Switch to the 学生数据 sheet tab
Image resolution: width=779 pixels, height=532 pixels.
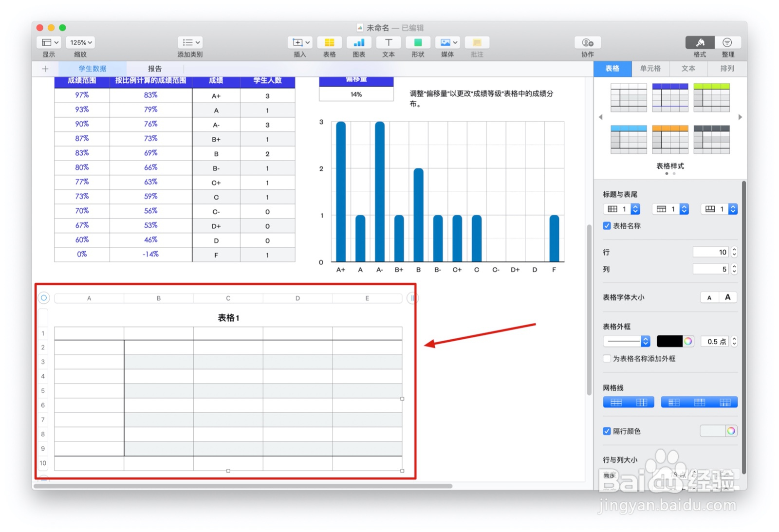point(93,69)
